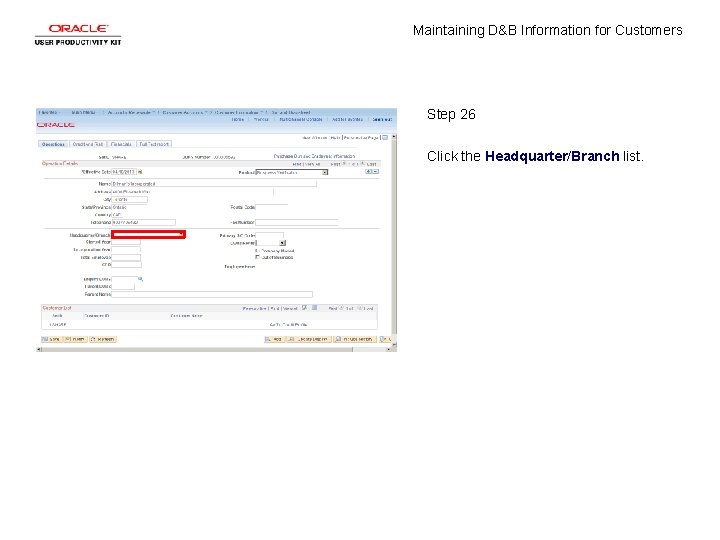Click inside the City field

tap(129, 199)
